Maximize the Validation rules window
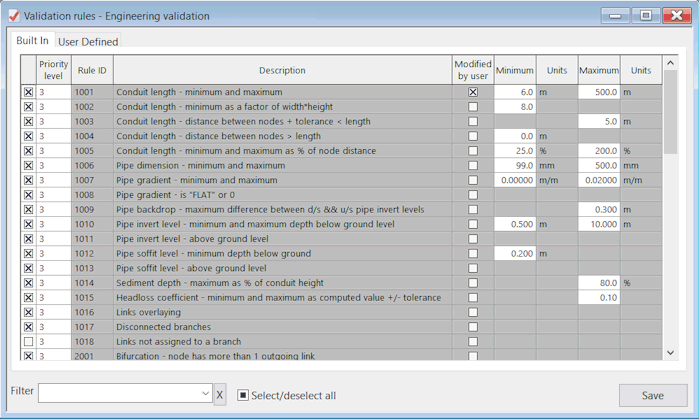Image resolution: width=699 pixels, height=419 pixels. click(x=646, y=16)
